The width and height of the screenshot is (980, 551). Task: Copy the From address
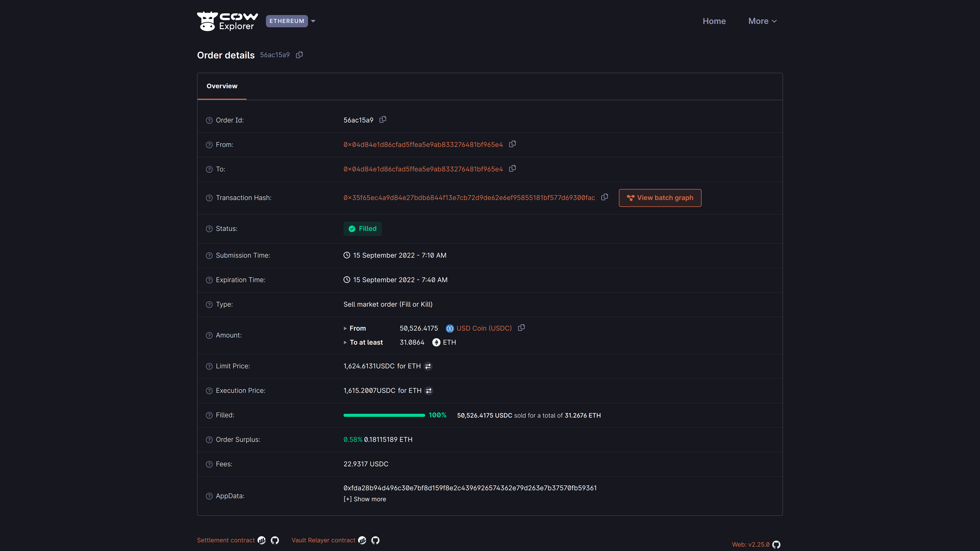click(x=512, y=144)
